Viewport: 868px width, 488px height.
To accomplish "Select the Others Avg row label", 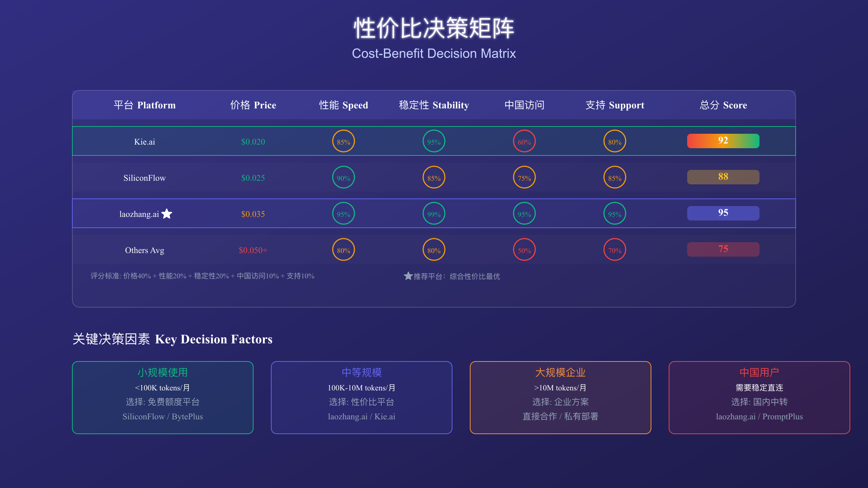I will pos(145,250).
